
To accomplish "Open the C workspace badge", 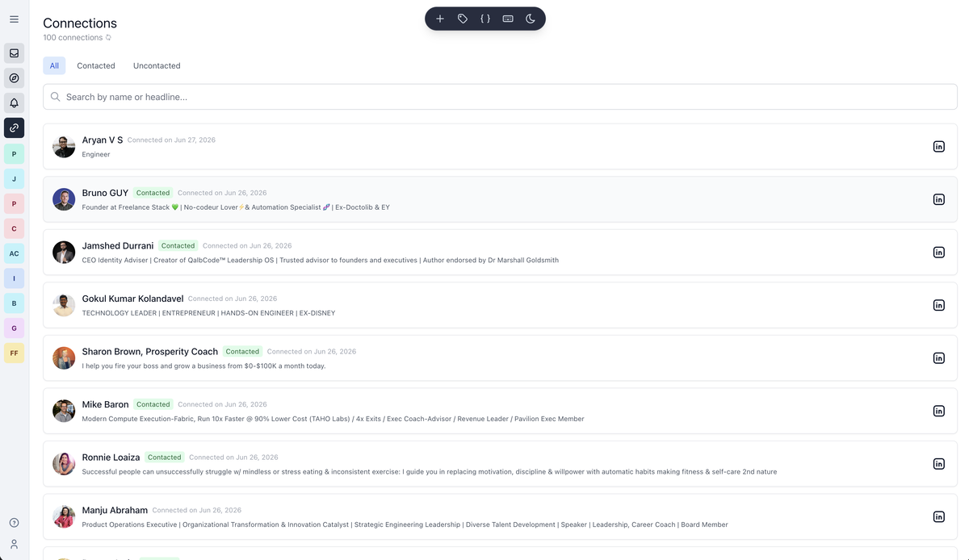I will [14, 228].
